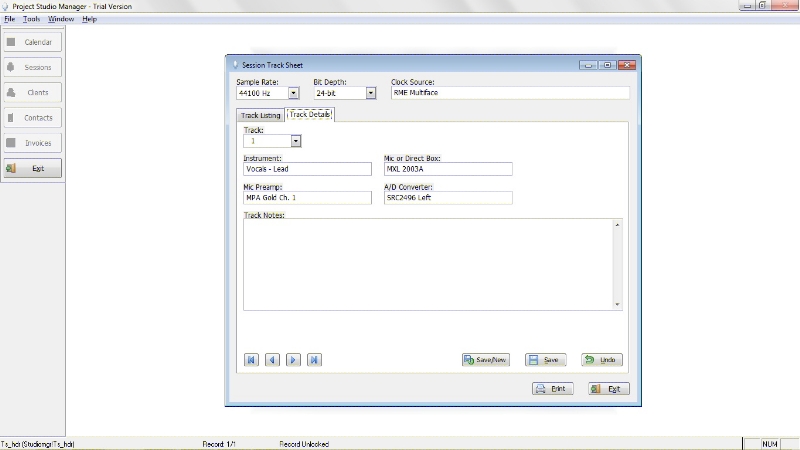Open the Contacts sidebar section
This screenshot has width=800, height=450.
(x=33, y=118)
